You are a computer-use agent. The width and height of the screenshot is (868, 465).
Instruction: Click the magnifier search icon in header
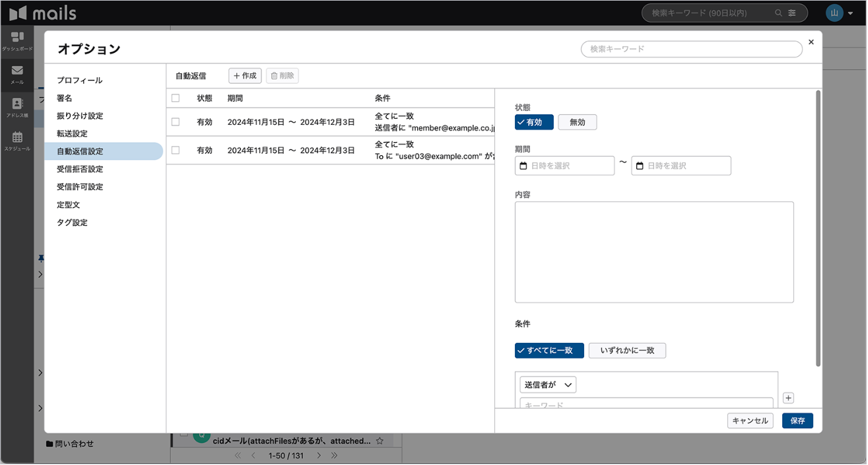coord(779,13)
